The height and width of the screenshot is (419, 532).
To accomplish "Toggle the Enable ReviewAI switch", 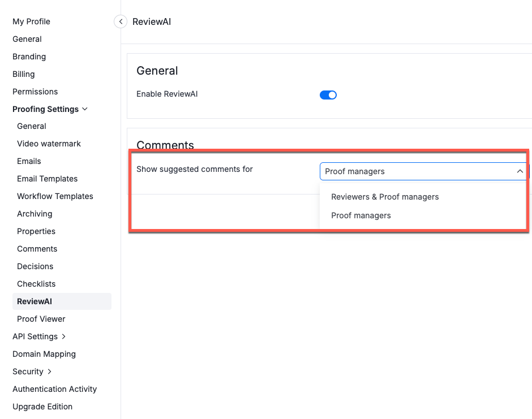I will (328, 95).
